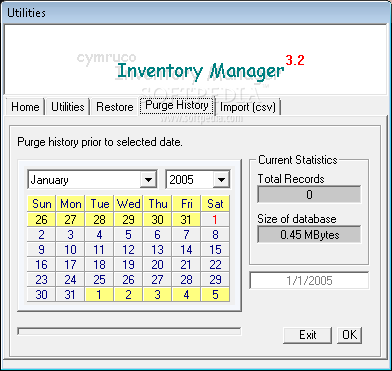This screenshot has height=371, width=392.
Task: Click the Exit button
Action: coord(307,335)
